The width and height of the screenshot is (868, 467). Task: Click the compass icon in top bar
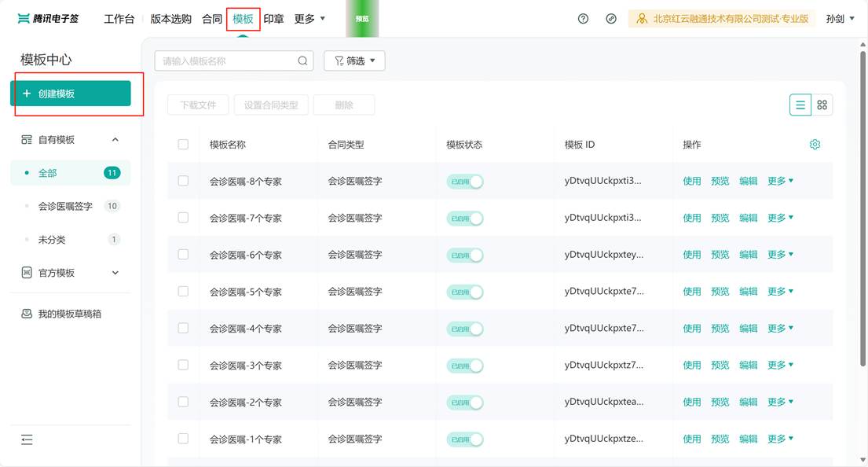(611, 19)
